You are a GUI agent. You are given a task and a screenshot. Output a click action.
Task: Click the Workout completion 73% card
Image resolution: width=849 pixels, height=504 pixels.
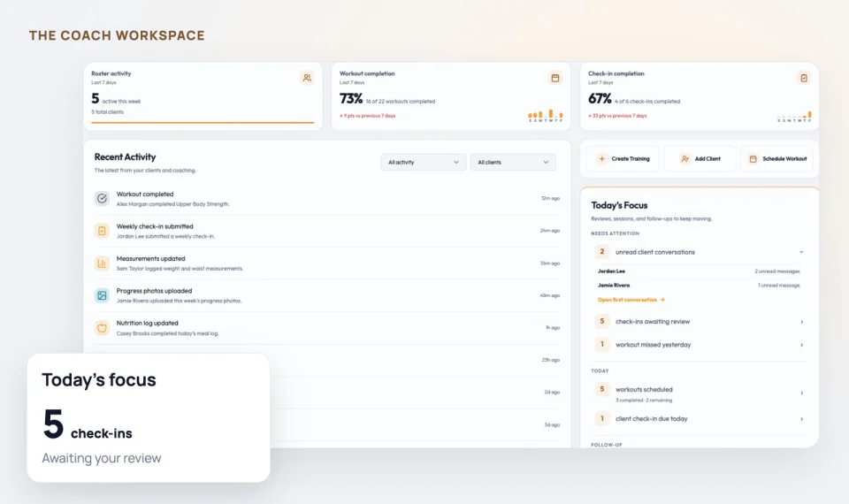click(450, 95)
